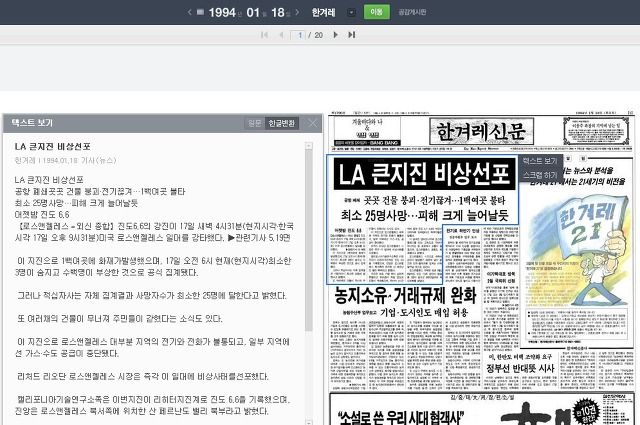Click the LA 큰지진 비상선포 headline on the newspaper
The height and width of the screenshot is (425, 640).
tap(424, 174)
